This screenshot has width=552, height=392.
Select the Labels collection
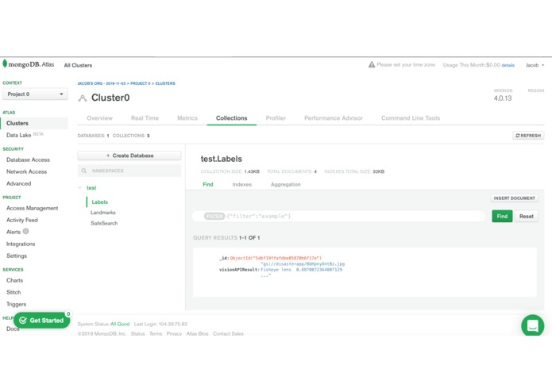click(x=99, y=202)
